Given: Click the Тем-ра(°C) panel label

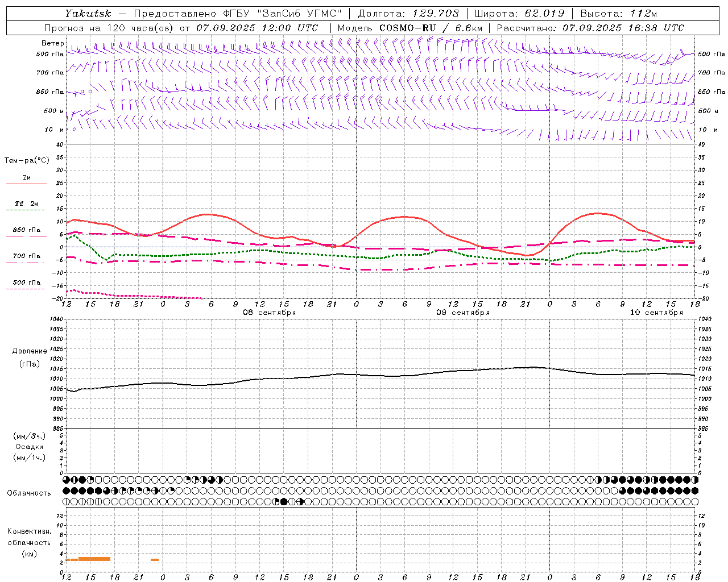Looking at the screenshot, I should pos(27,161).
